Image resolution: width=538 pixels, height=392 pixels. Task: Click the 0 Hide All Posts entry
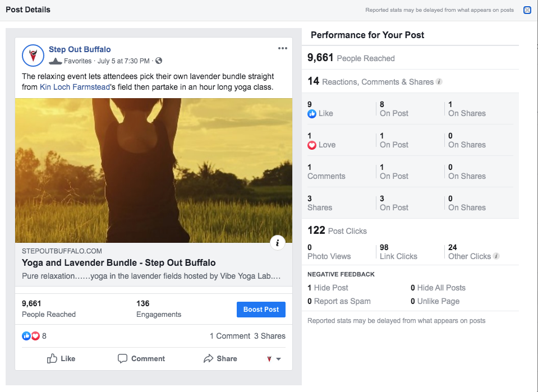tap(438, 288)
